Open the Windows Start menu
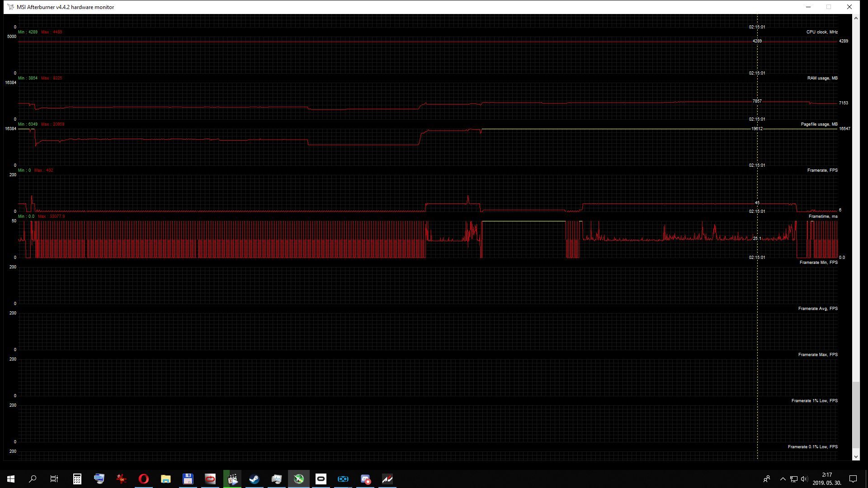This screenshot has width=868, height=488. point(11,479)
